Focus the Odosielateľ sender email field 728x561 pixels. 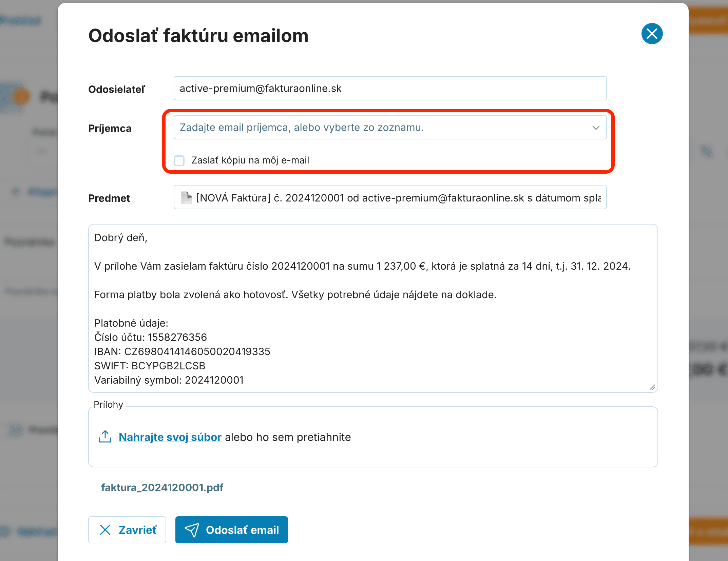390,89
